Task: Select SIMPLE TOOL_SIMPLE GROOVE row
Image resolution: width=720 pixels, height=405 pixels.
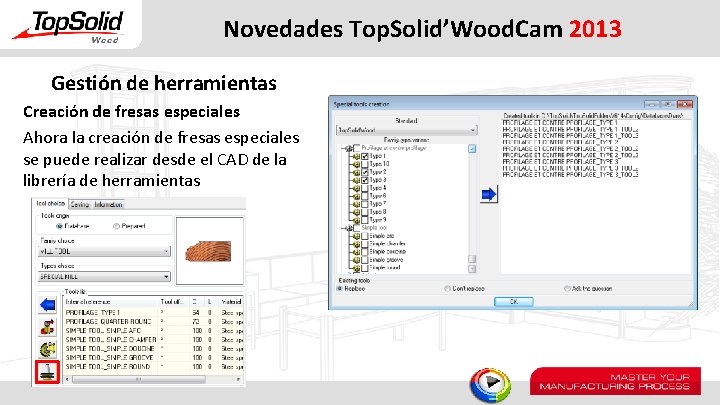Action: coord(153,358)
